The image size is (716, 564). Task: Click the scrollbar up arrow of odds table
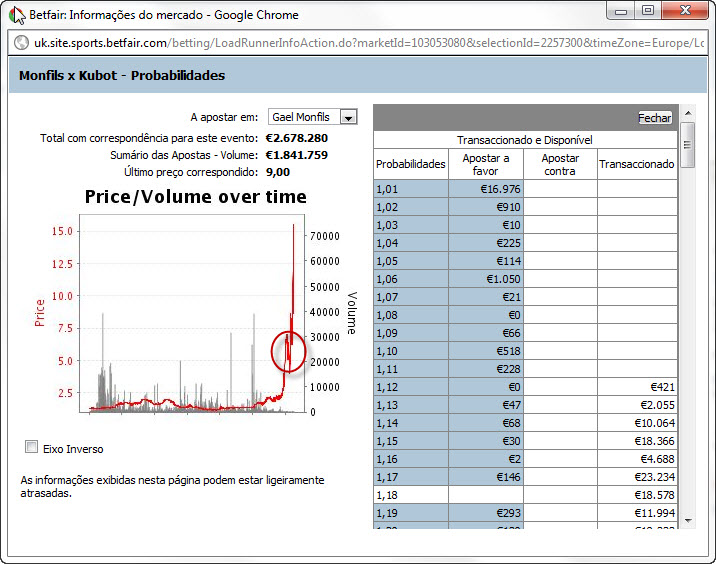click(x=688, y=113)
